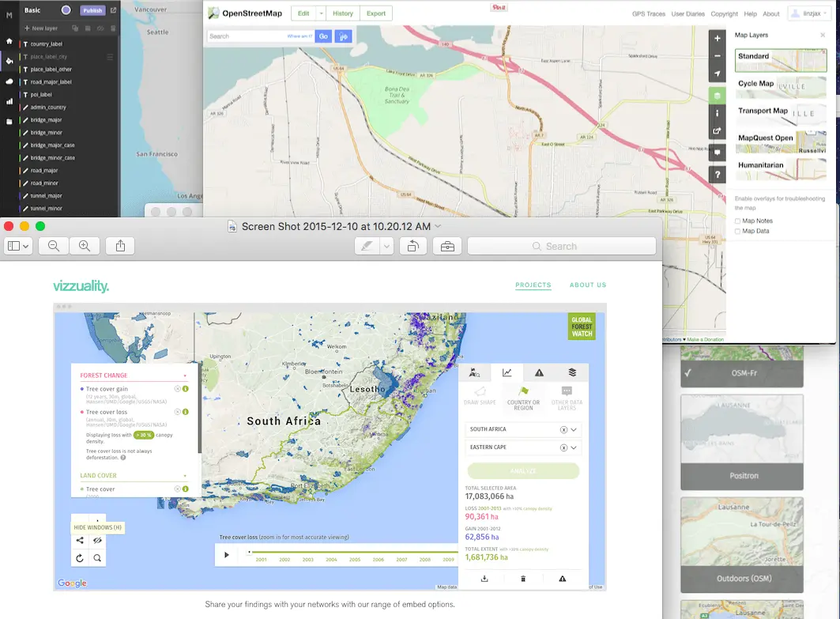
Task: Open the dropdown arrow next to Preview highlight tool
Action: 386,246
